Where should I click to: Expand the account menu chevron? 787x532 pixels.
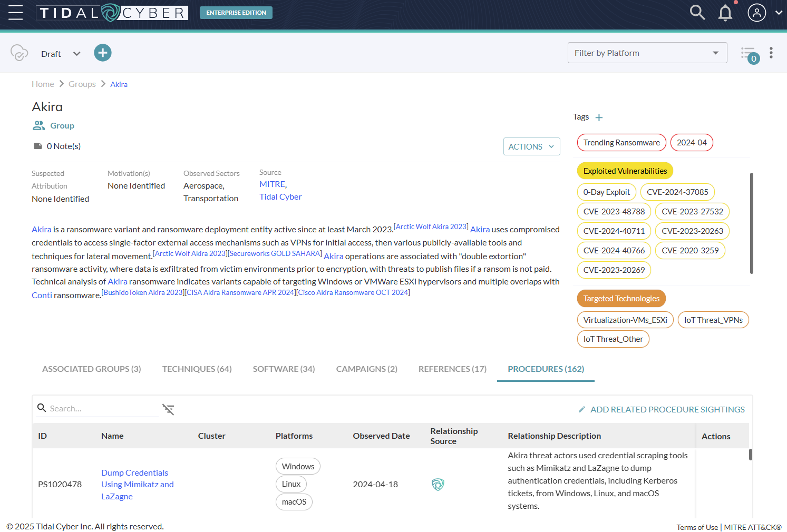pyautogui.click(x=779, y=13)
